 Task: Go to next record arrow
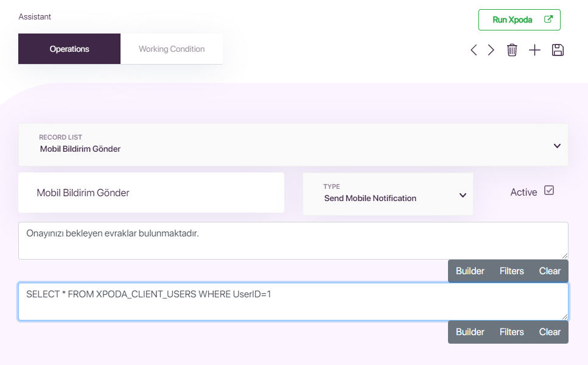click(x=491, y=50)
